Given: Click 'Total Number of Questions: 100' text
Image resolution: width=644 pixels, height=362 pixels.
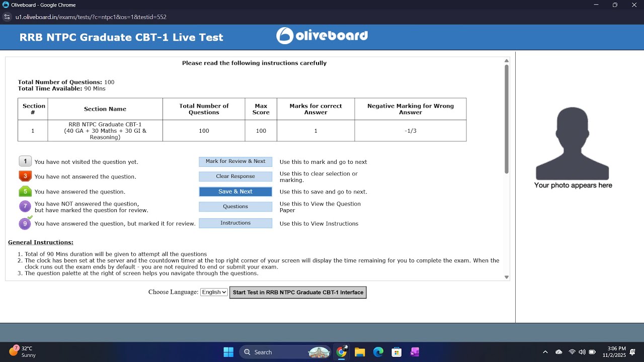Looking at the screenshot, I should click(66, 82).
